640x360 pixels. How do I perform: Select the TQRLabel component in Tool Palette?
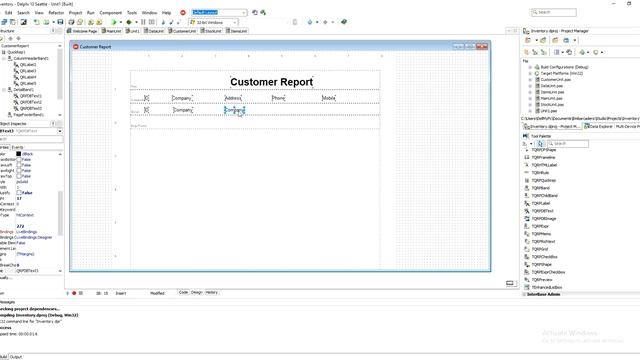(x=540, y=203)
